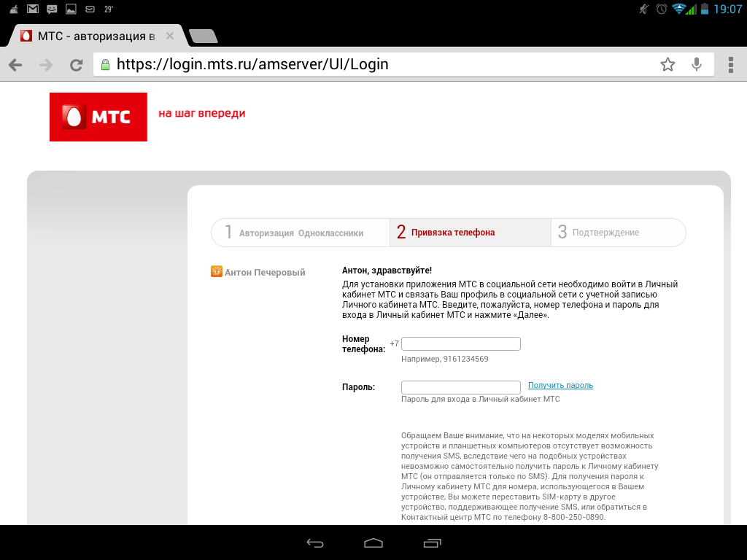Image resolution: width=747 pixels, height=560 pixels.
Task: Tap the cellular signal bars icon
Action: point(692,9)
